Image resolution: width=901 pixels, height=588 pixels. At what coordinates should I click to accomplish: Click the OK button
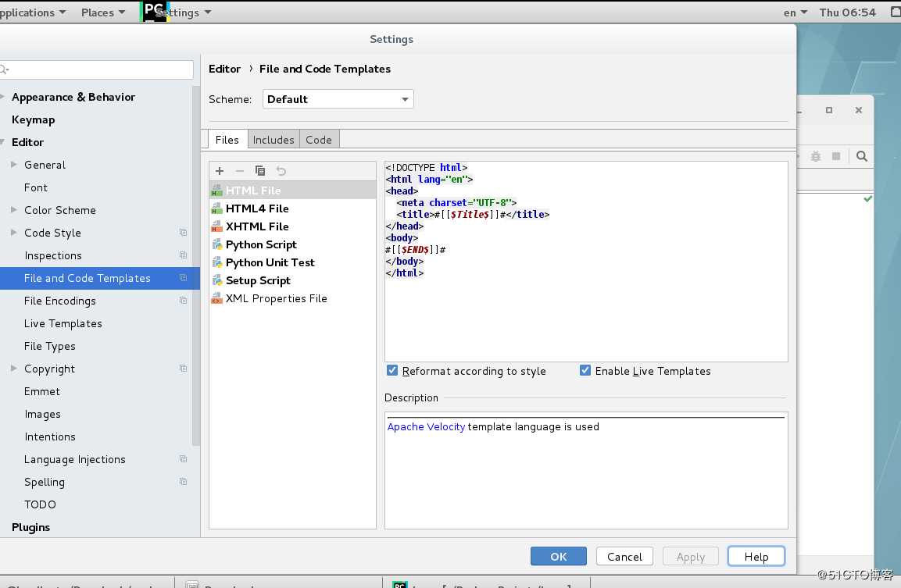tap(559, 557)
